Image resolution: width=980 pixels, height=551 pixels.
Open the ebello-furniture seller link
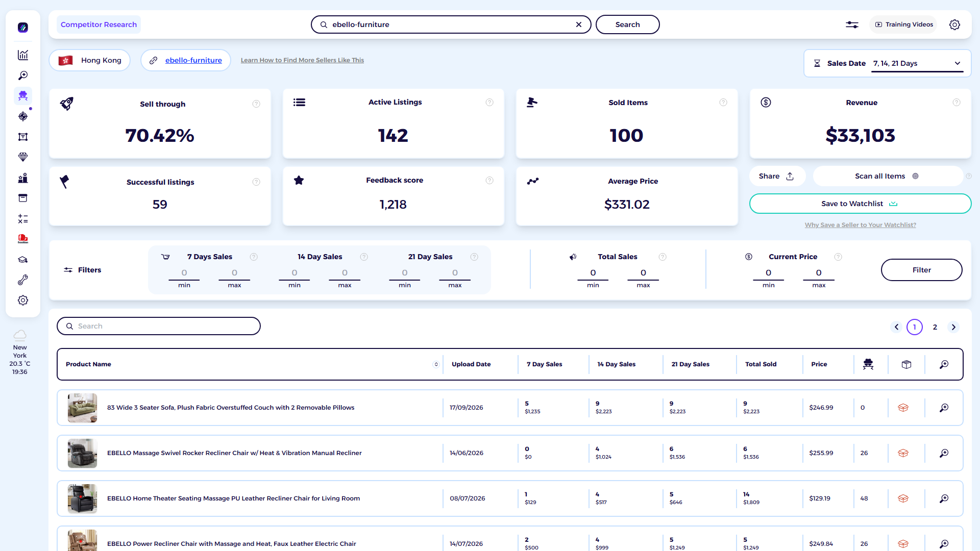[x=193, y=60]
